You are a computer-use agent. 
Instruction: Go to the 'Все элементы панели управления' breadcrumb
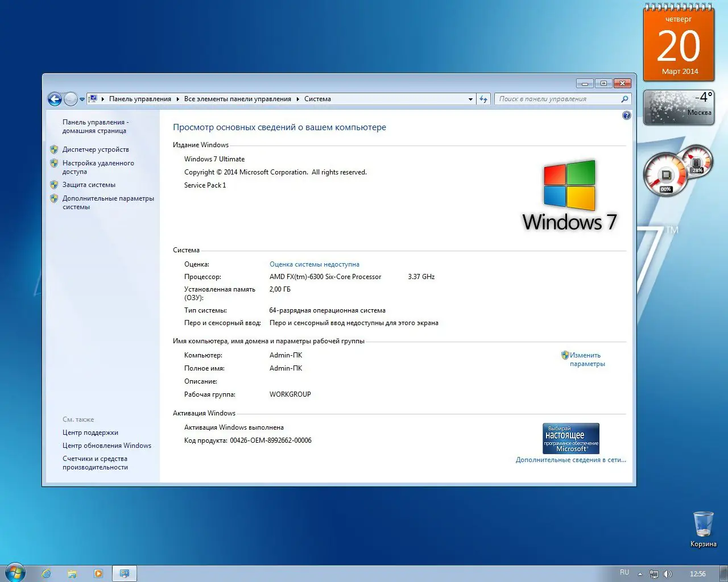(238, 99)
